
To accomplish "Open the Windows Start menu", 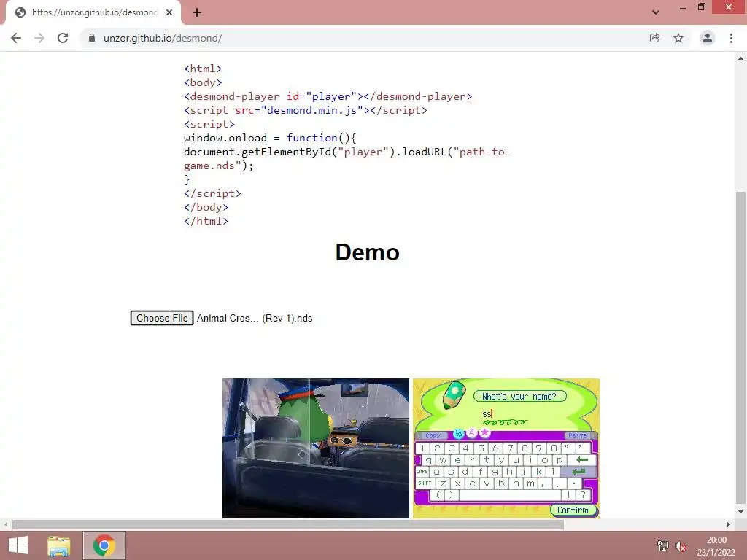I will [18, 545].
